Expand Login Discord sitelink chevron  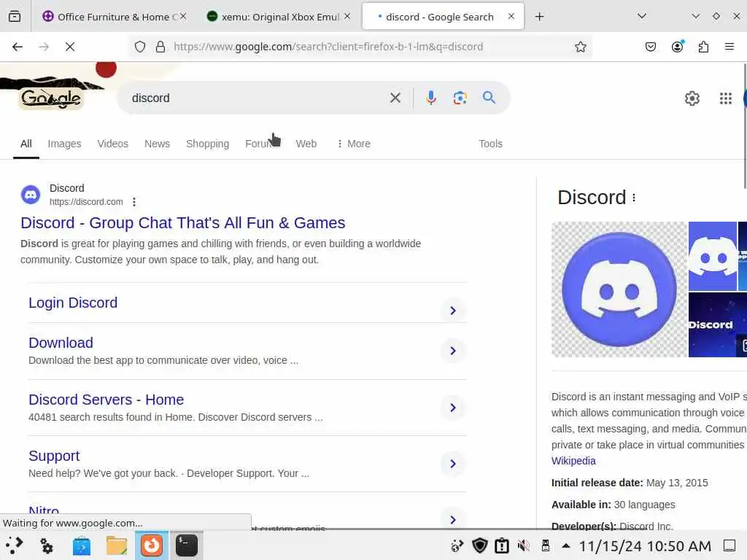(x=452, y=311)
